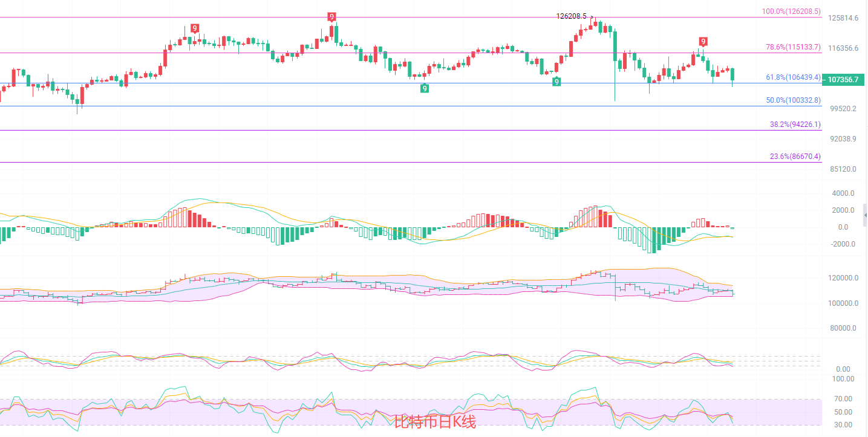This screenshot has width=868, height=437.
Task: Click the latest green candlestick on the price chart
Action: pos(733,74)
